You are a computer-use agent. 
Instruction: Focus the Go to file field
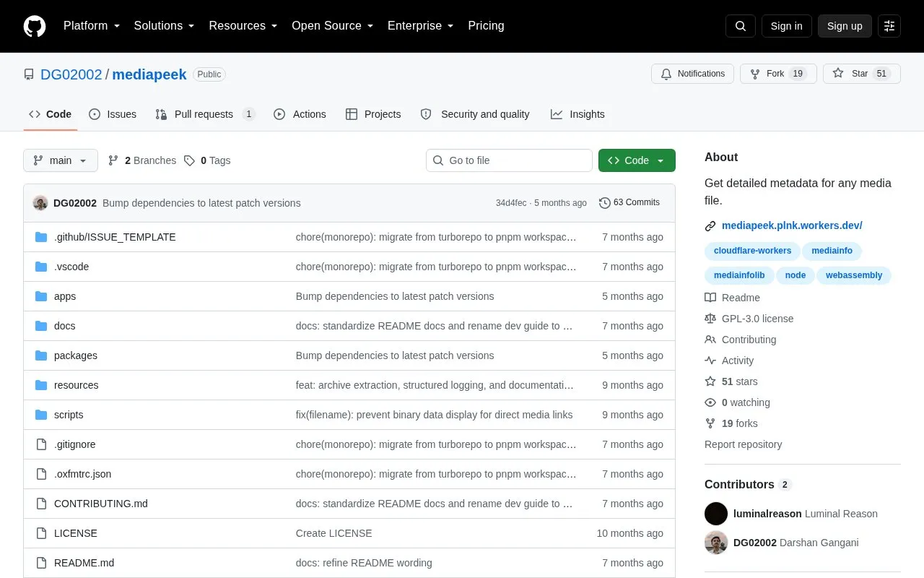click(x=509, y=160)
